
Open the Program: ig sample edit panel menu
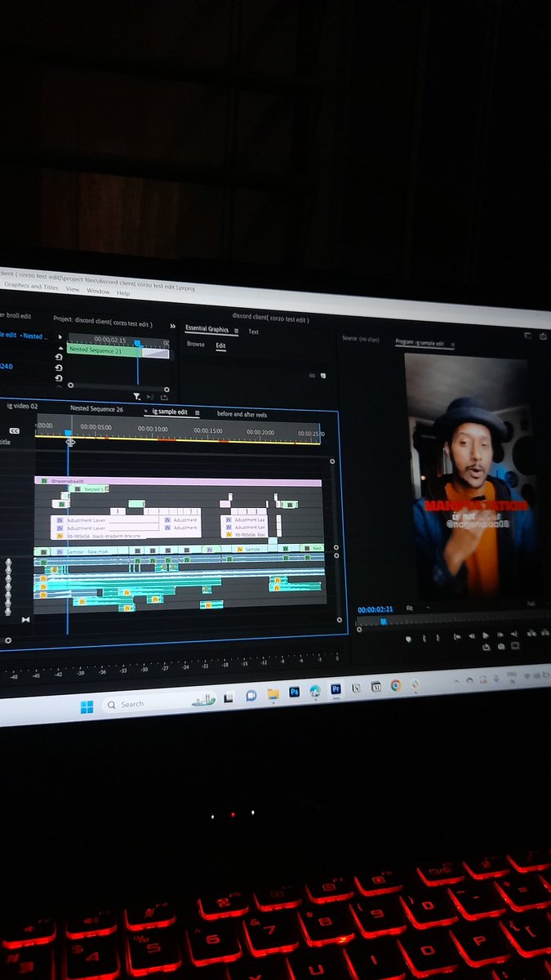click(x=453, y=344)
